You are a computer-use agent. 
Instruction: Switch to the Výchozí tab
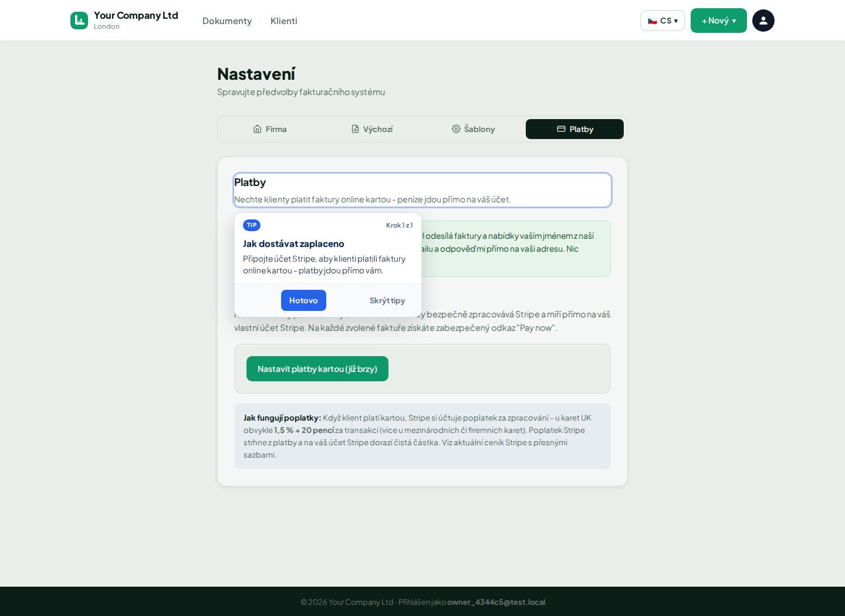pyautogui.click(x=372, y=129)
